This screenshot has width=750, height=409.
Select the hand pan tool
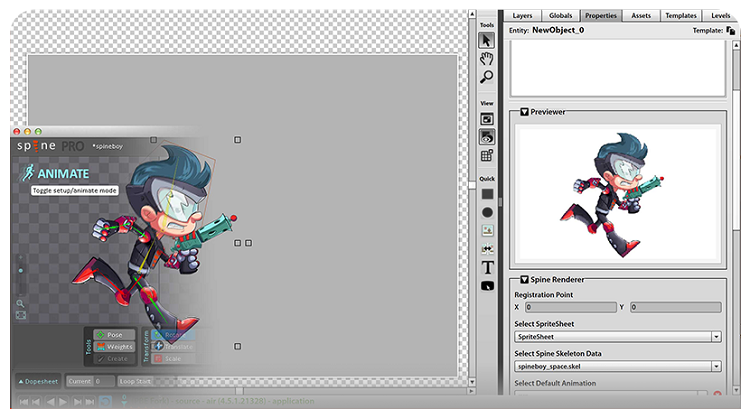click(x=486, y=59)
